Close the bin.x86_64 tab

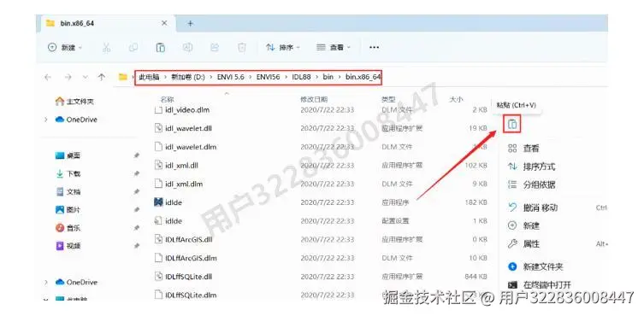point(164,23)
